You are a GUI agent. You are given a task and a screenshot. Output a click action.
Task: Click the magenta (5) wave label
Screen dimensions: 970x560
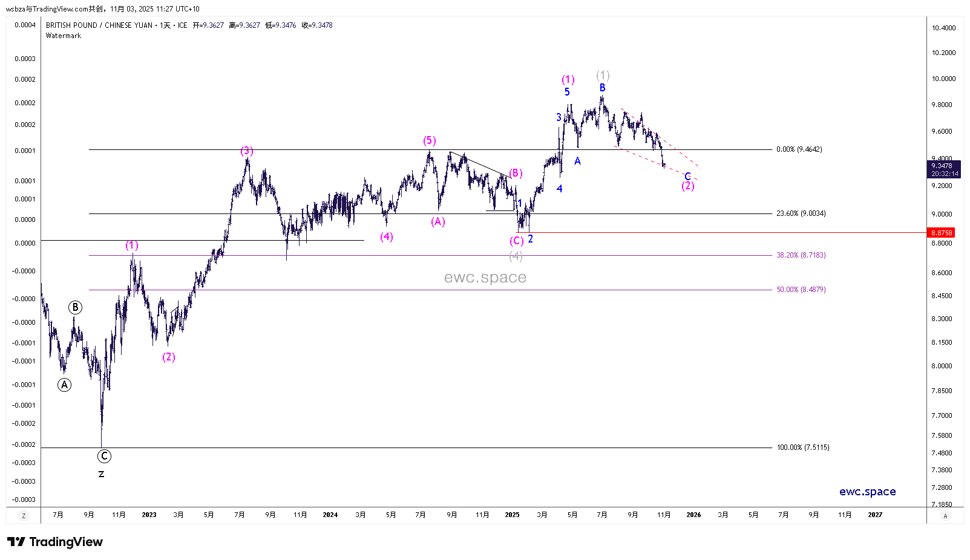click(x=429, y=141)
